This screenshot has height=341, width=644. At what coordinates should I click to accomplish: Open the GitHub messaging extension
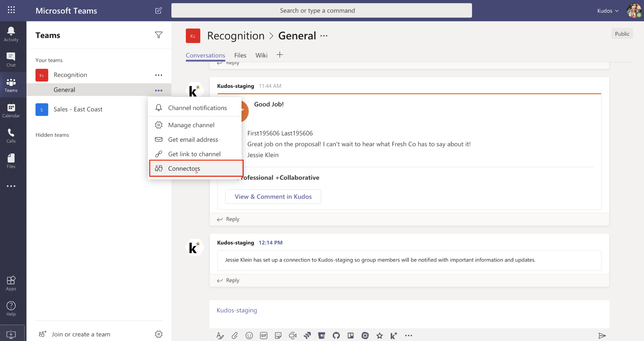pos(336,336)
